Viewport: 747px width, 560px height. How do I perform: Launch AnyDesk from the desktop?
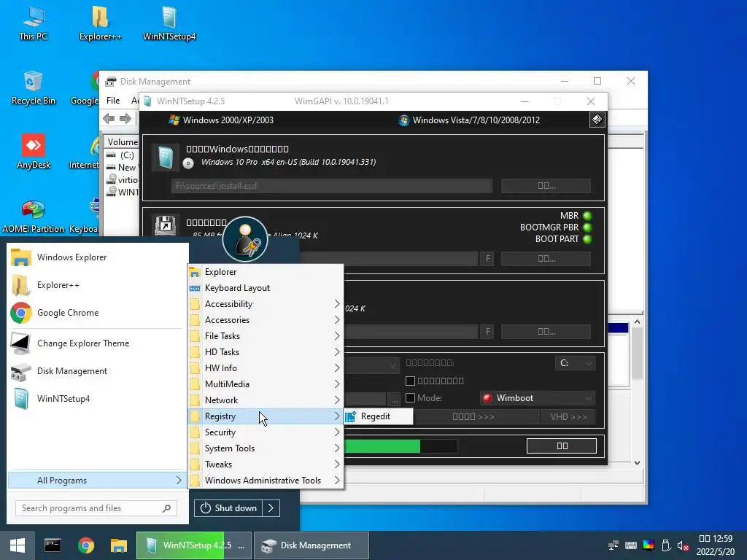tap(34, 152)
